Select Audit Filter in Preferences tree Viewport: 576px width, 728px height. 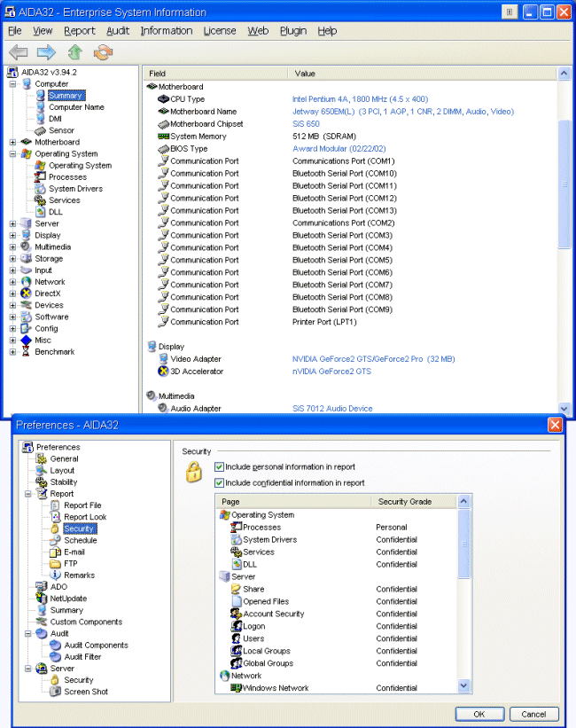tap(82, 656)
